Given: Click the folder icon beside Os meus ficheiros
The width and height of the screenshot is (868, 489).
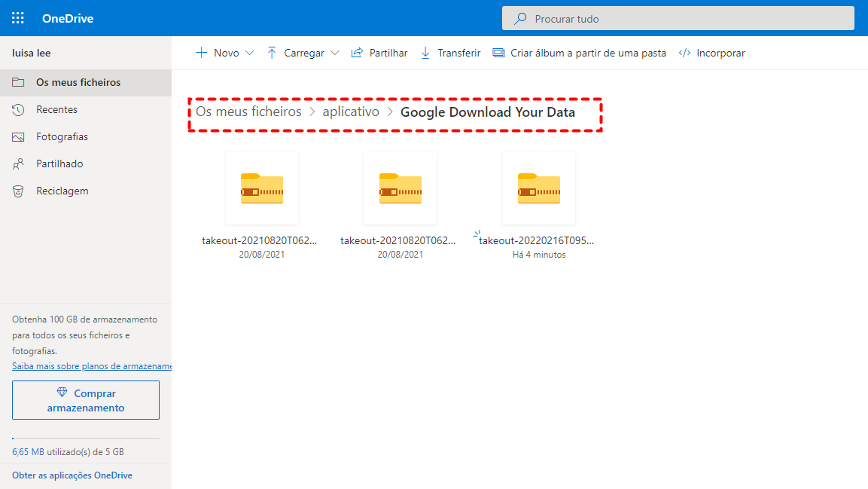Looking at the screenshot, I should (18, 83).
